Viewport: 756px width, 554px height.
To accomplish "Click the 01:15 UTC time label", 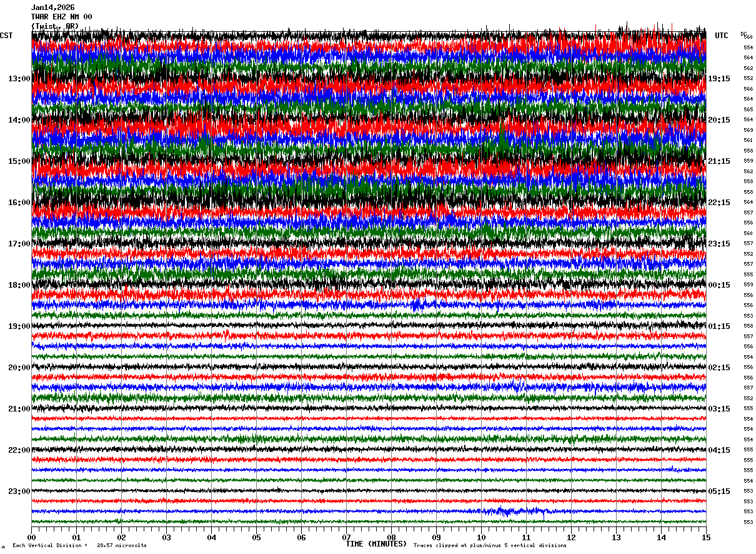I will point(719,326).
